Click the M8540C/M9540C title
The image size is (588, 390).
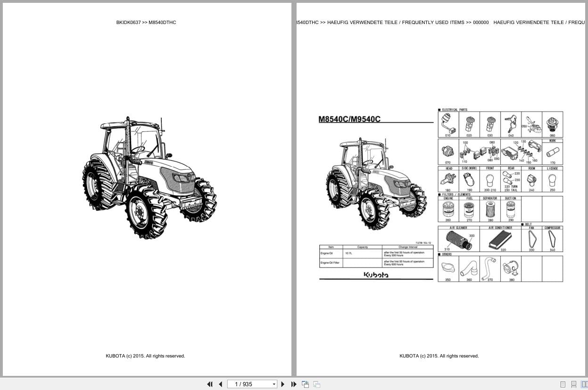tap(349, 119)
